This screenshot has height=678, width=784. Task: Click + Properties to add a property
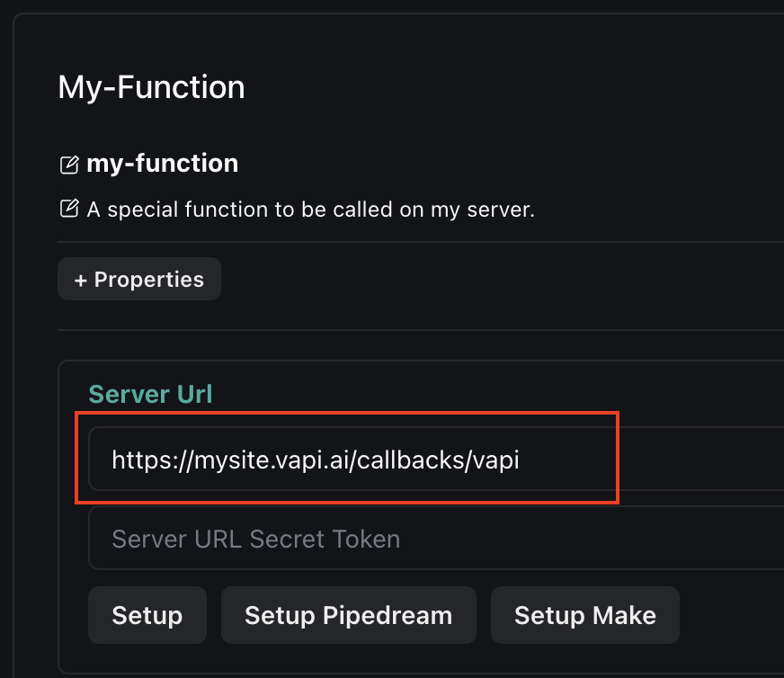(138, 279)
